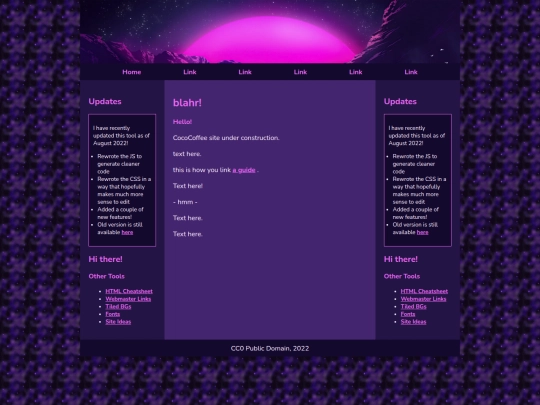540x405 pixels.
Task: Click 'Rewrote the CSS' item in left box
Action: tap(124, 190)
